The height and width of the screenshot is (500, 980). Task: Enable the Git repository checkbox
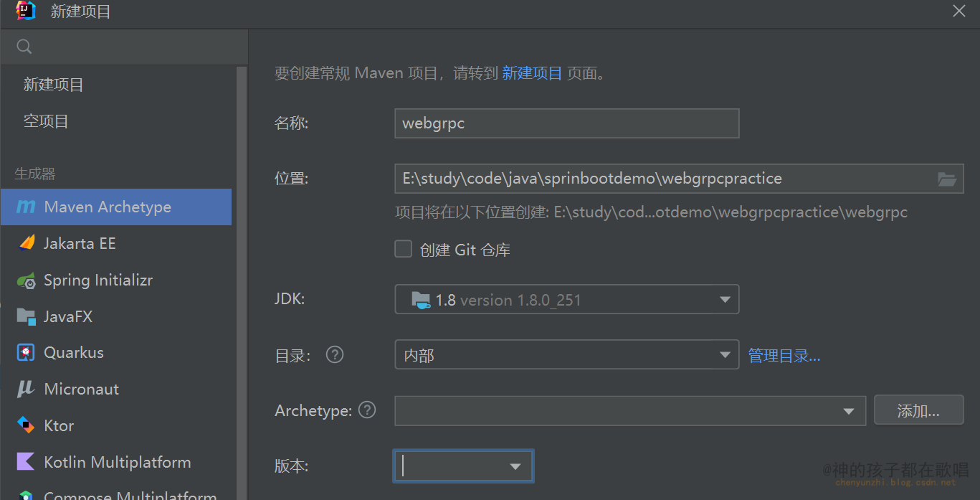[x=404, y=249]
